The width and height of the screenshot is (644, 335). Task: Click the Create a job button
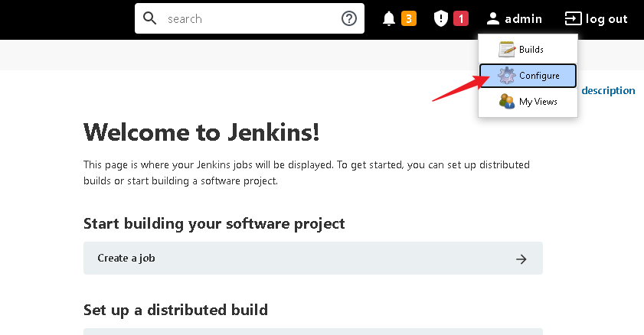click(313, 259)
